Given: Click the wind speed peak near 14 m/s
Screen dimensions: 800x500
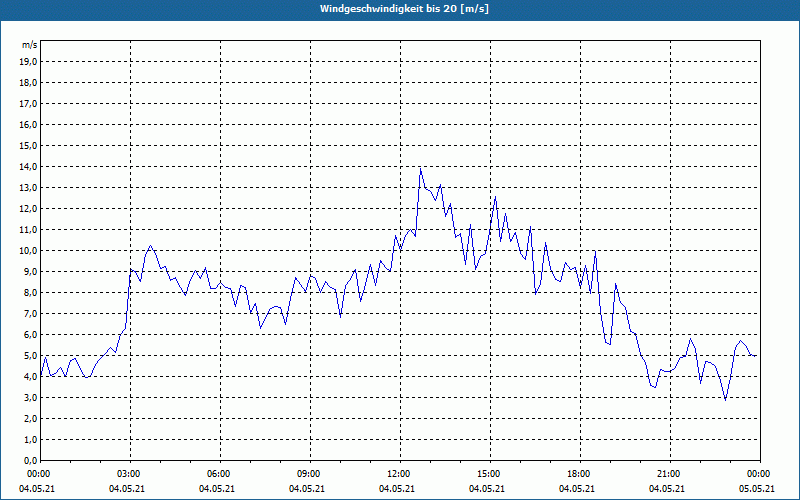Looking at the screenshot, I should pyautogui.click(x=420, y=169).
